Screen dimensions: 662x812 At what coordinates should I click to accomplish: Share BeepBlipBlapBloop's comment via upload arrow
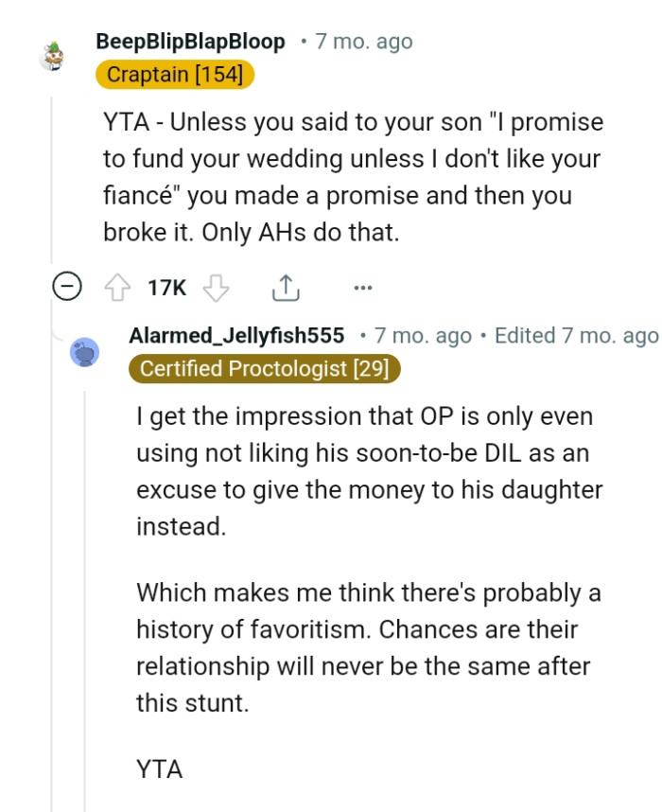tap(284, 286)
